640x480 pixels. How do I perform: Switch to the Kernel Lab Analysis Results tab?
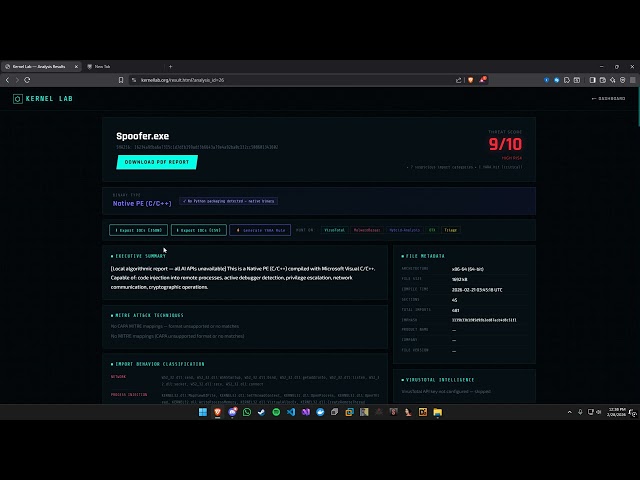point(41,67)
